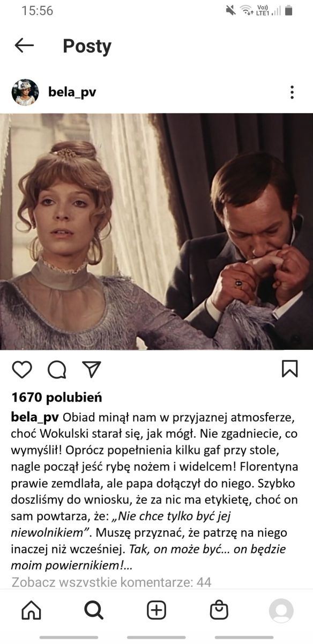Open bela_pv username in post header

click(x=72, y=92)
